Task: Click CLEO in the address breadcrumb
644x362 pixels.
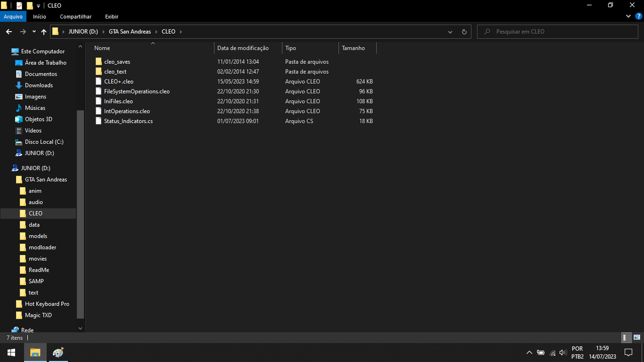Action: click(169, 32)
